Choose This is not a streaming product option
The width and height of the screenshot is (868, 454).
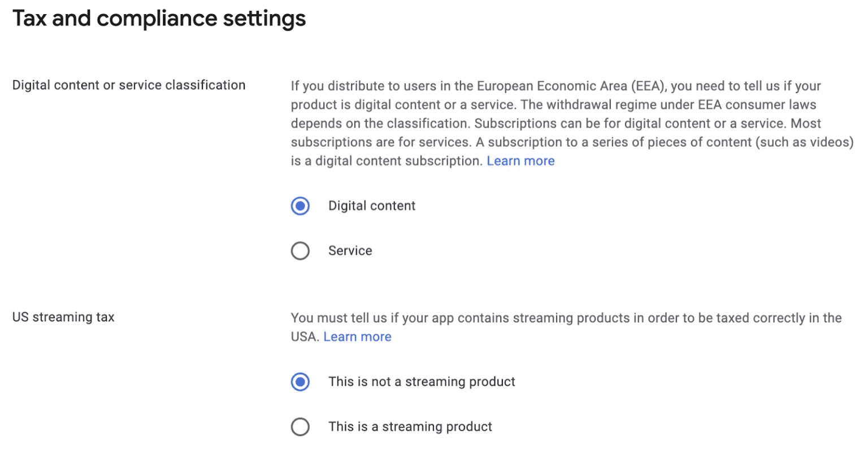tap(301, 382)
